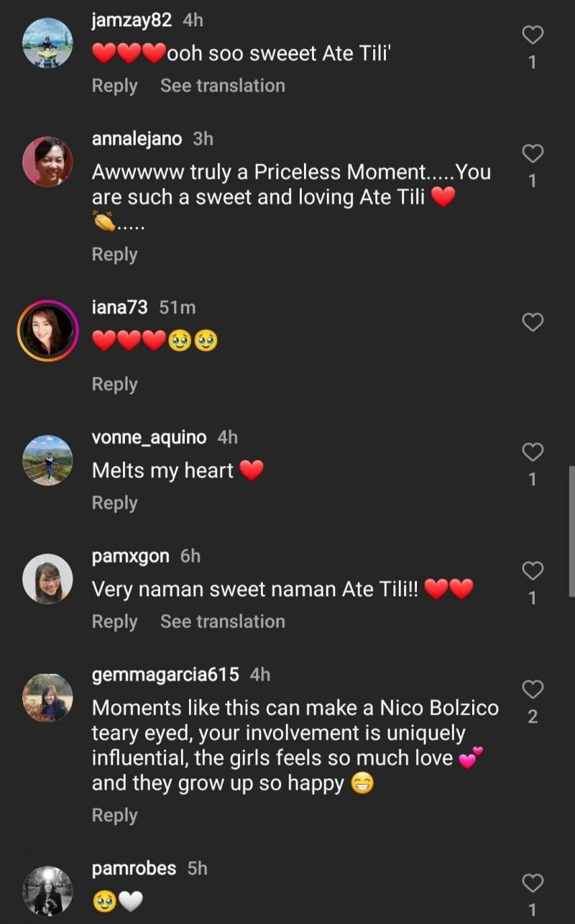Open vonne_aquino's profile via username
Image resolution: width=575 pixels, height=924 pixels.
tap(149, 437)
